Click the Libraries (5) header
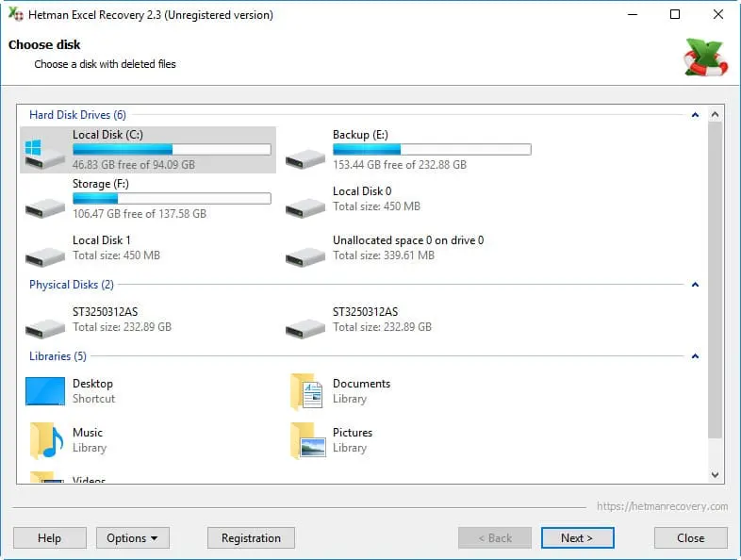741x560 pixels. pos(58,355)
